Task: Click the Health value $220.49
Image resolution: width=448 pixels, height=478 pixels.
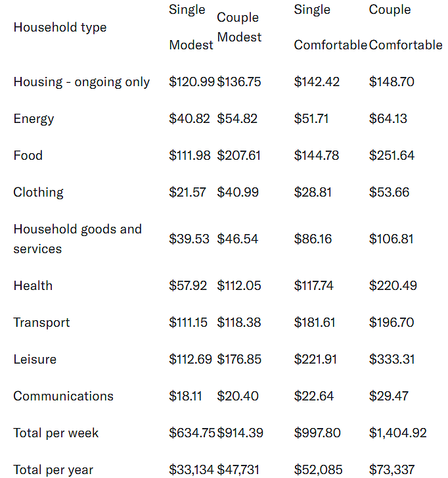Action: [x=393, y=285]
